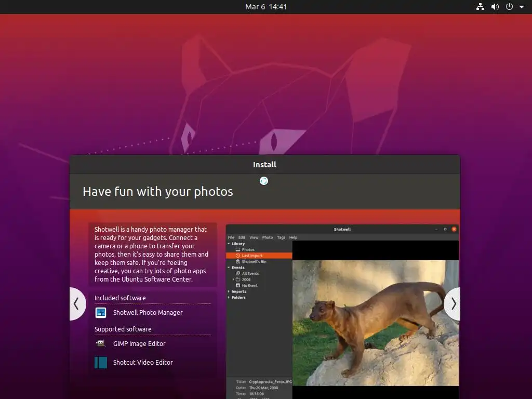Screen dimensions: 532x399
Task: Click the 18:35:06 time value
Action: [x=257, y=394]
